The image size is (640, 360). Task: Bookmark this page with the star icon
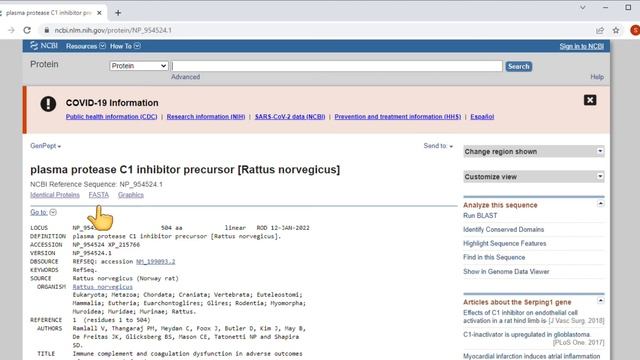616,30
